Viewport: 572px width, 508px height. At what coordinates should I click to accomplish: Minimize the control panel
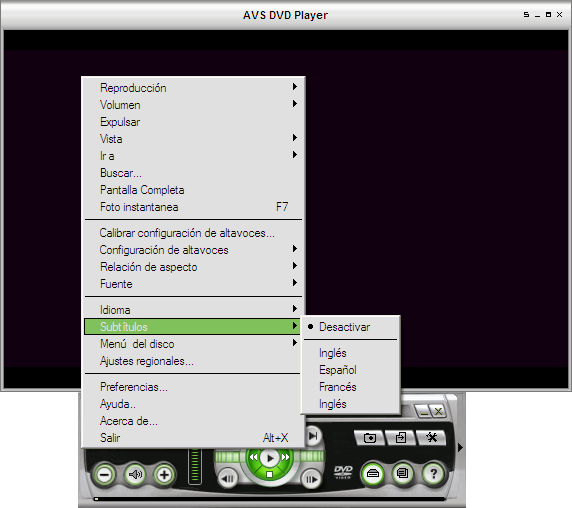tap(423, 411)
